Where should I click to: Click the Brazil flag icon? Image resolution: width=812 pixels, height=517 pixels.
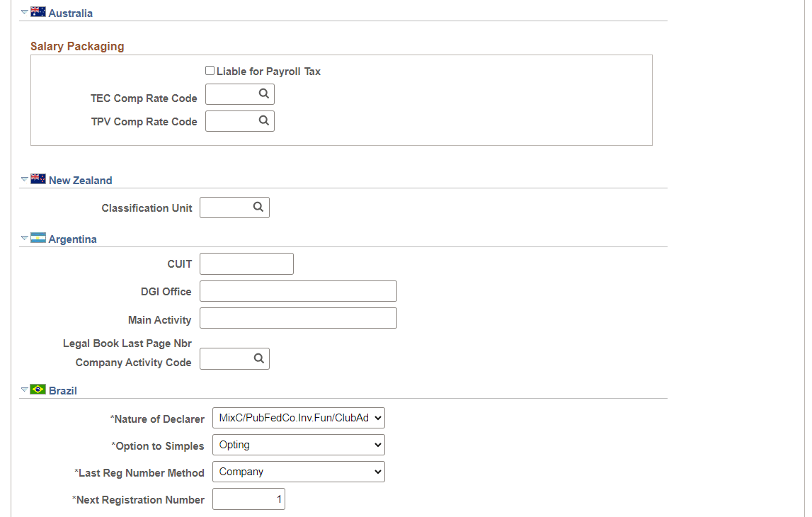(38, 389)
